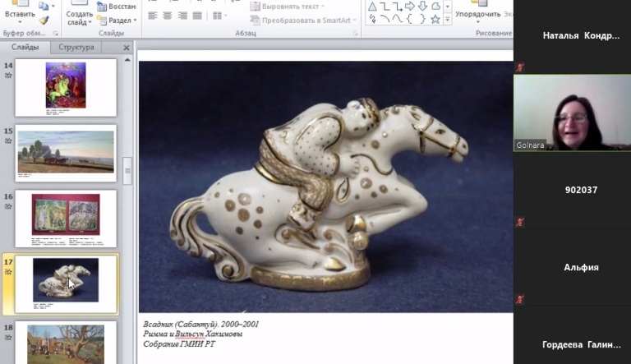Screen dimensions: 631x364
Task: Justify text in the Абзац group
Action: coord(197,16)
